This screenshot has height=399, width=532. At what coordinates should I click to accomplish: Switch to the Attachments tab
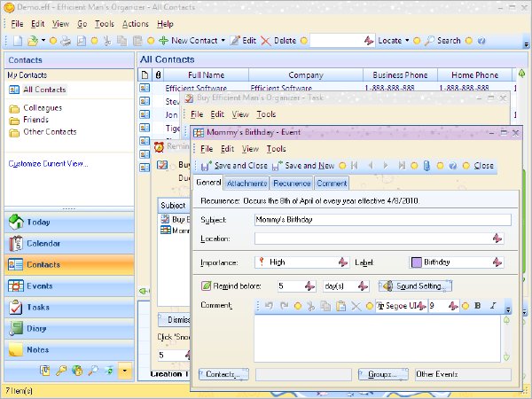(x=246, y=184)
